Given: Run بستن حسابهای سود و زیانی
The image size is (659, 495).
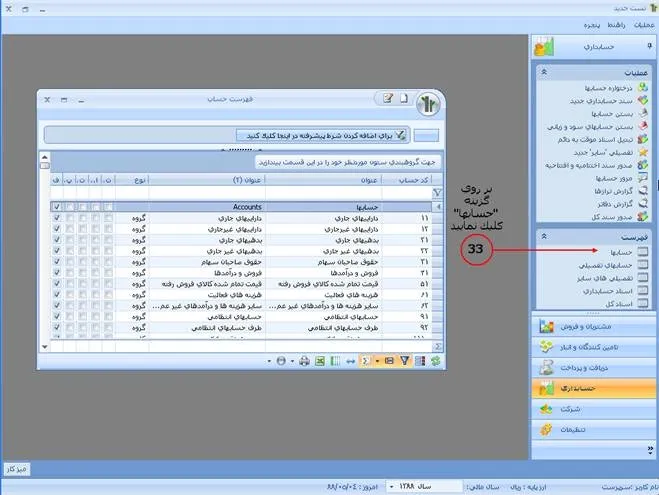Looking at the screenshot, I should (x=590, y=126).
